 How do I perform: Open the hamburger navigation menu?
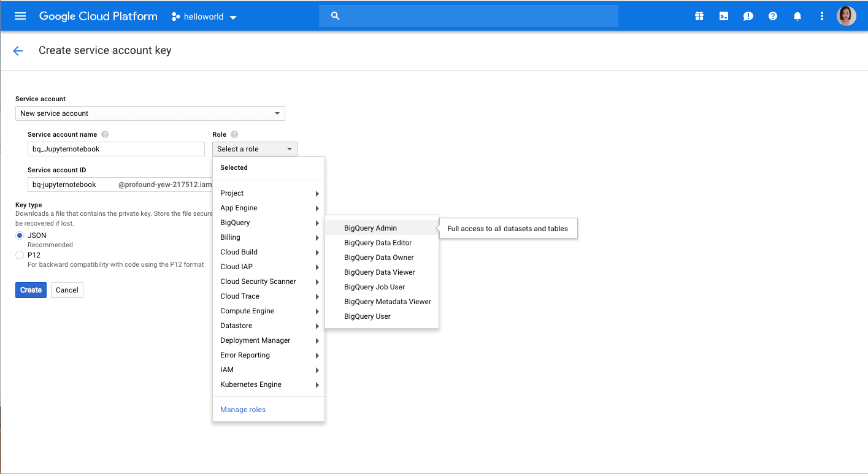click(x=20, y=16)
